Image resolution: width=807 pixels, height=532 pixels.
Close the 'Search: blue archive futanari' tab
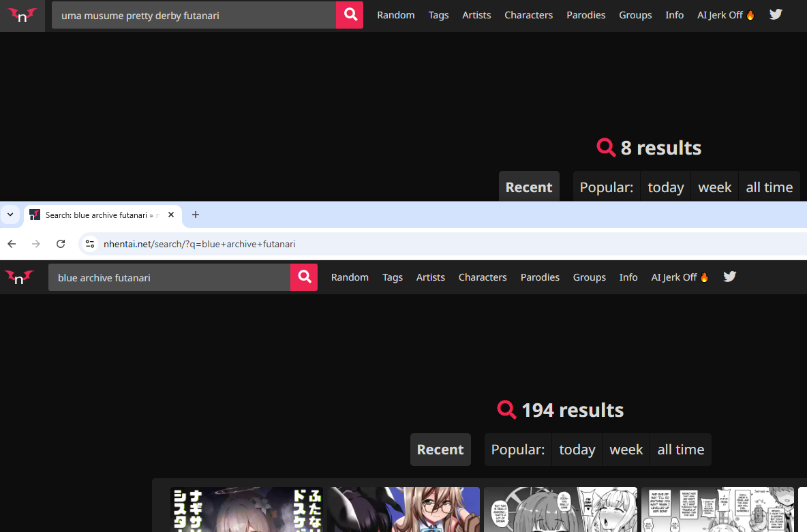(171, 215)
